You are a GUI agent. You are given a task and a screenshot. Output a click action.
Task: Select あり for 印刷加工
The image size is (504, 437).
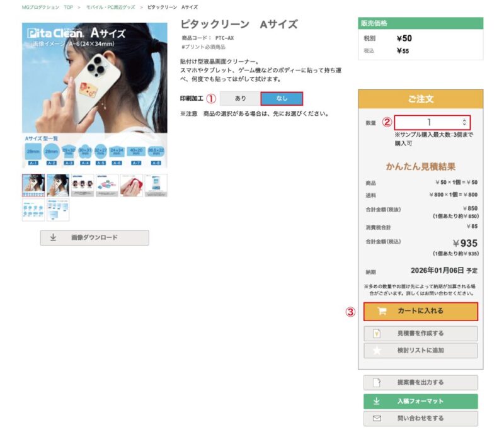click(x=240, y=98)
